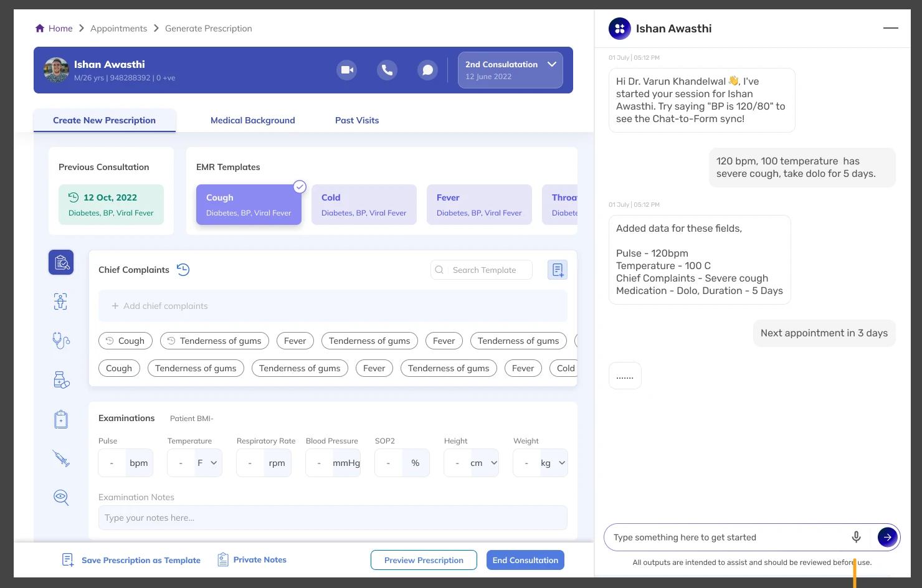Image resolution: width=922 pixels, height=588 pixels.
Task: Switch to the Past Visits tab
Action: point(357,120)
